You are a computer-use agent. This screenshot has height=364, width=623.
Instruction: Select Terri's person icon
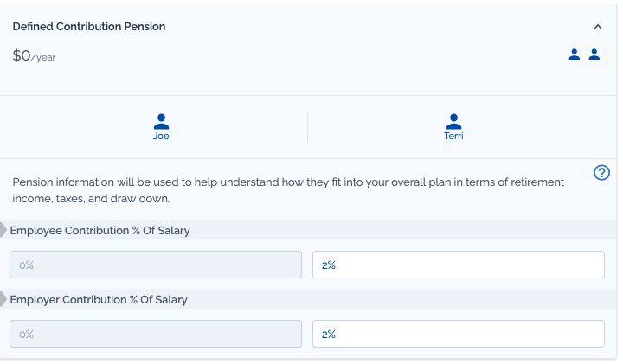click(x=453, y=122)
